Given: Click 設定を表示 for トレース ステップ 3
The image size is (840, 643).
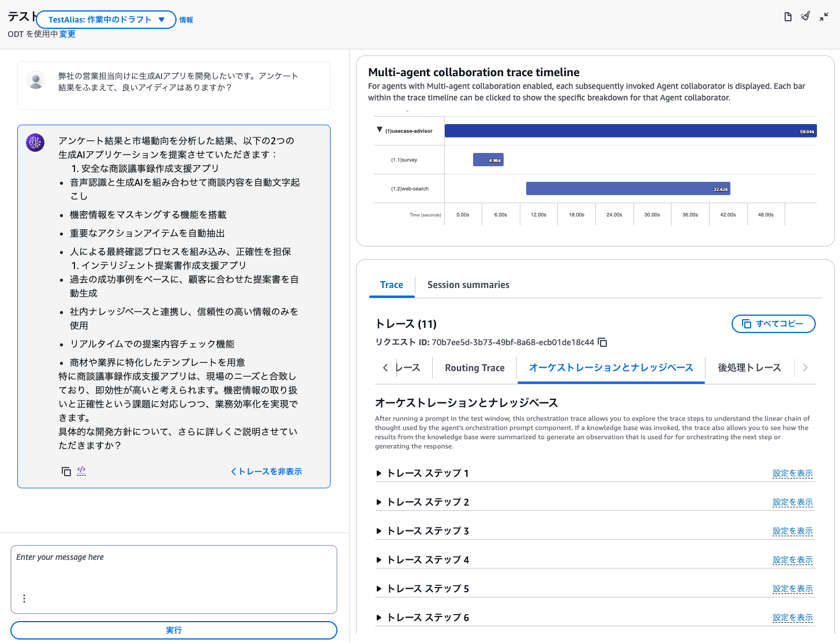Looking at the screenshot, I should tap(793, 531).
